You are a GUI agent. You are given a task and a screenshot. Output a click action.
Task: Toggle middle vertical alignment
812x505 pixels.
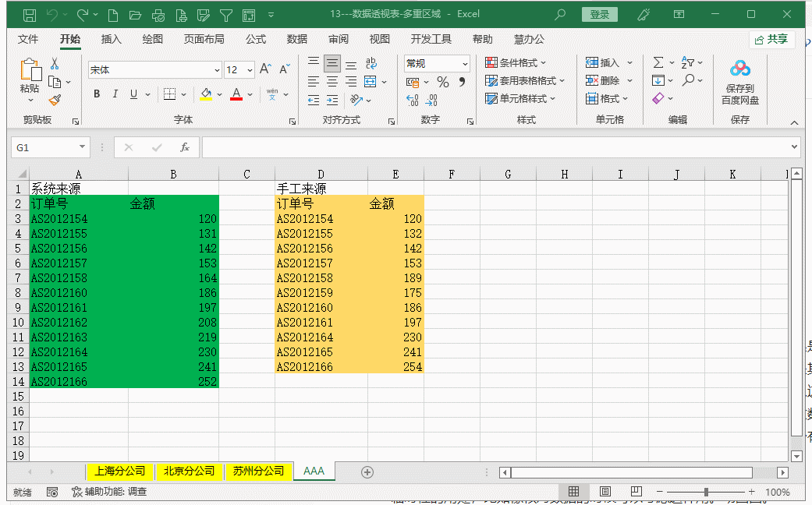332,63
